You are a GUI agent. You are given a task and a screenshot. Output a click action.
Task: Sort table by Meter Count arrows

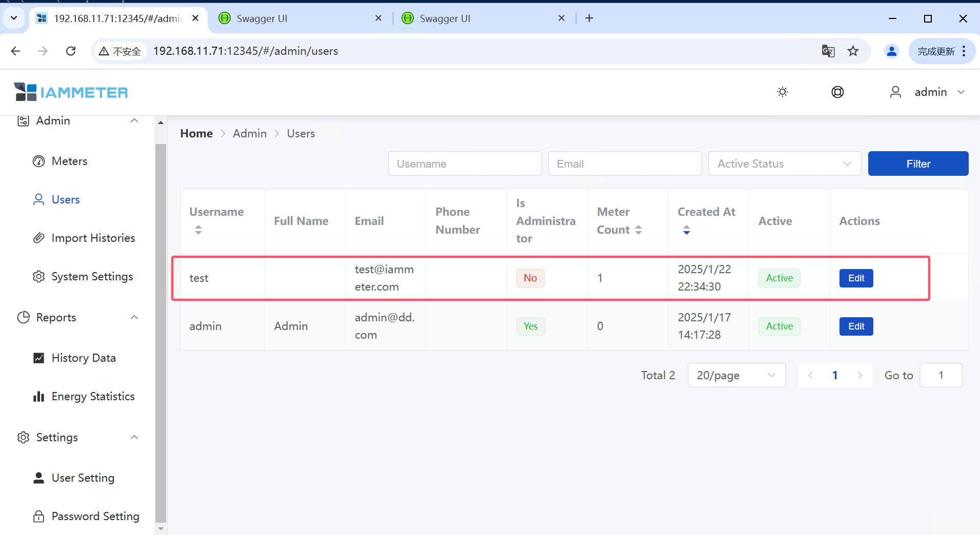638,230
